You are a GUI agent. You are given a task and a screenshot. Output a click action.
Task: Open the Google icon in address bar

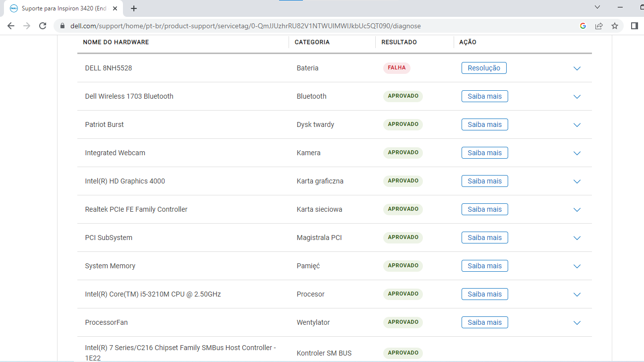[583, 26]
